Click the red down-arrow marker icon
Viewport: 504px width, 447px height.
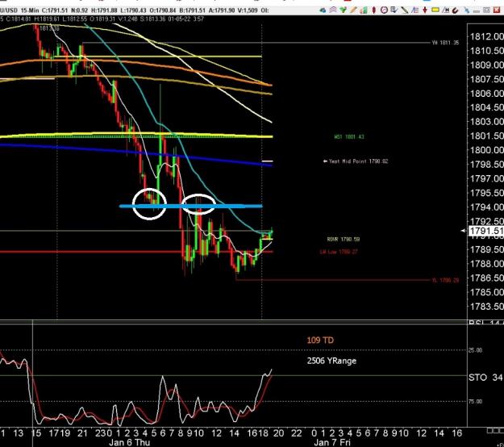tap(425, 10)
